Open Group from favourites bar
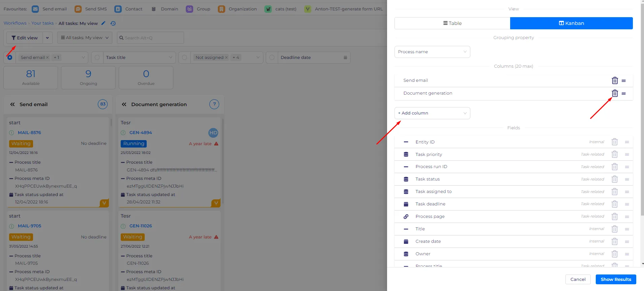Image resolution: width=644 pixels, height=291 pixels. pyautogui.click(x=198, y=9)
